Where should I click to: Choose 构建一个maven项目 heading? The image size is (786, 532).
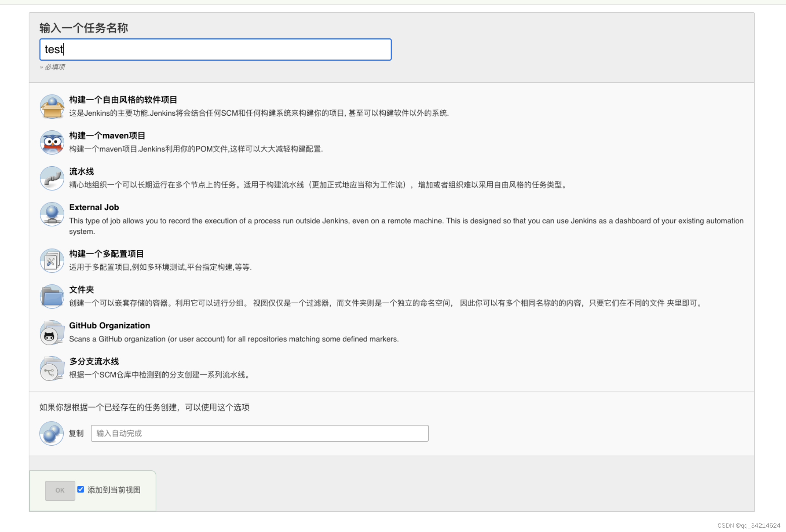107,136
